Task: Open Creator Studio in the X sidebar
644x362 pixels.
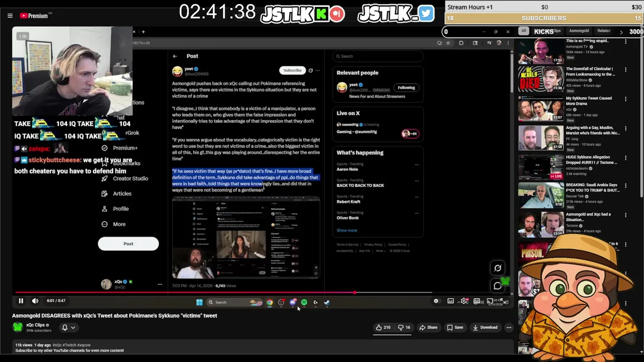Action: click(x=125, y=178)
